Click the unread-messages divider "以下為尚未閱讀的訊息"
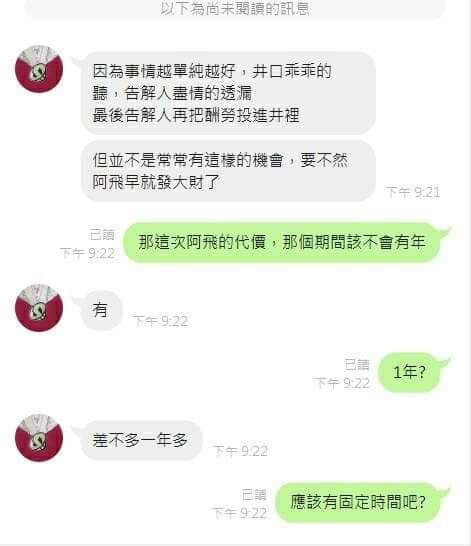Screen dimensions: 471x546 click(x=235, y=8)
